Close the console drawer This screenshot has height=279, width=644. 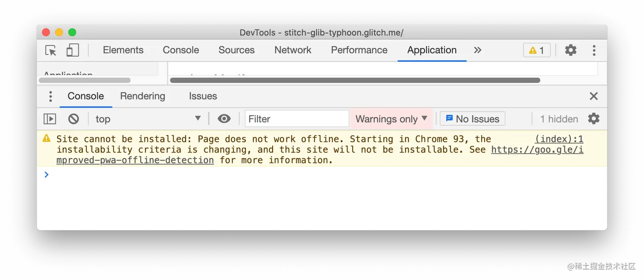pyautogui.click(x=594, y=96)
